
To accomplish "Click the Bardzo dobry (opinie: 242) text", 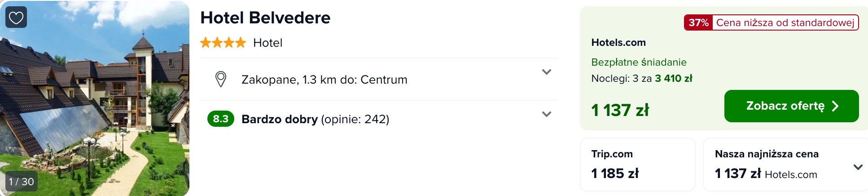I will pos(315,119).
